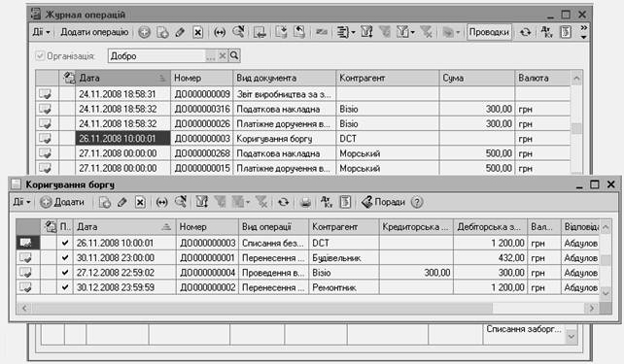The width and height of the screenshot is (624, 364).
Task: Click refresh icon in Коригування боргу toolbar
Action: 284,202
